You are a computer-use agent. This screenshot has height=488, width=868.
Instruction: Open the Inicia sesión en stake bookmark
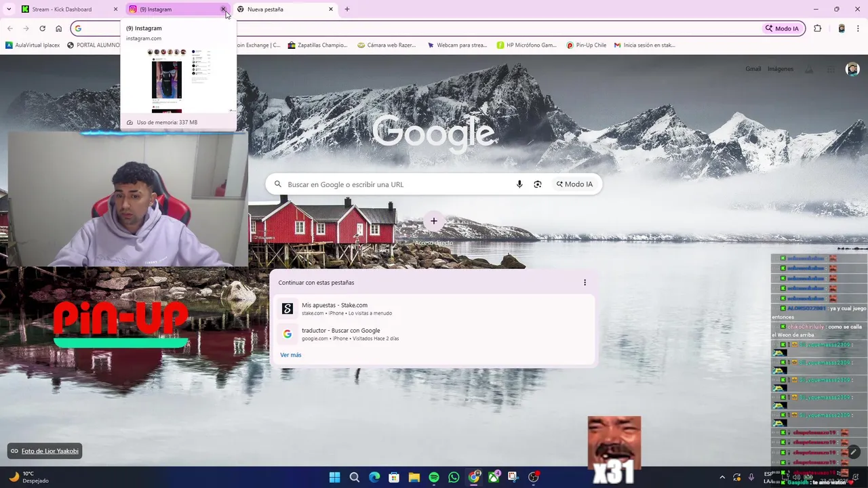(645, 45)
